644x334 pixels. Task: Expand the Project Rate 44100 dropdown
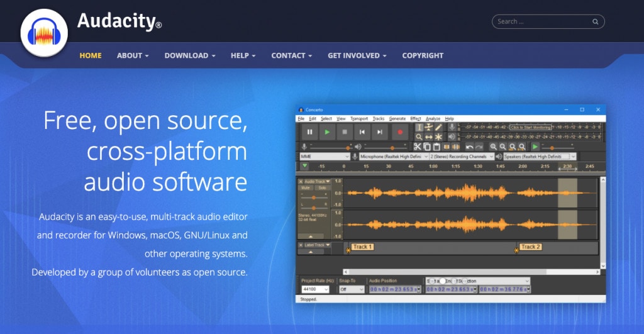315,289
